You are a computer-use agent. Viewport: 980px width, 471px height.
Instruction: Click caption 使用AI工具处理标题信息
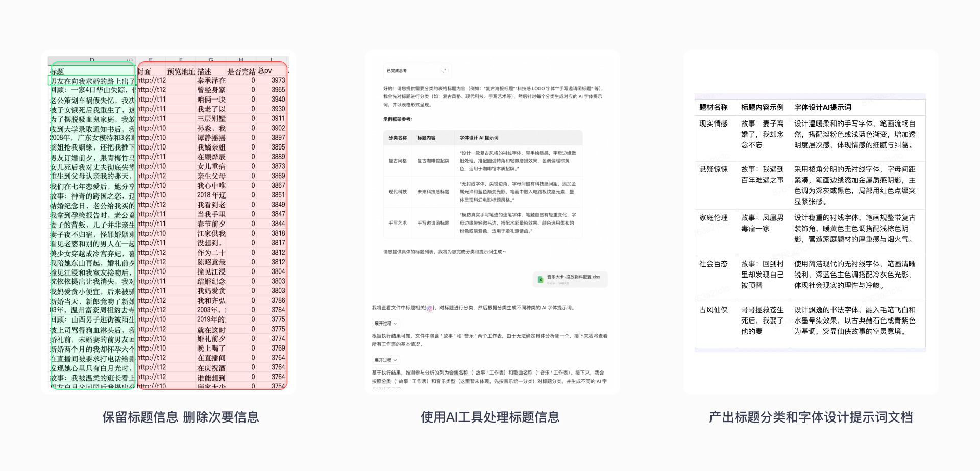[490, 417]
